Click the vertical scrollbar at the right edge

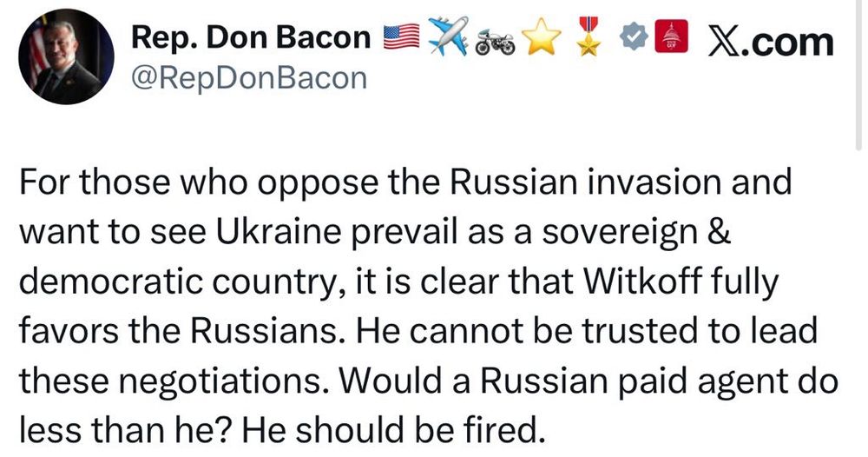point(858,75)
